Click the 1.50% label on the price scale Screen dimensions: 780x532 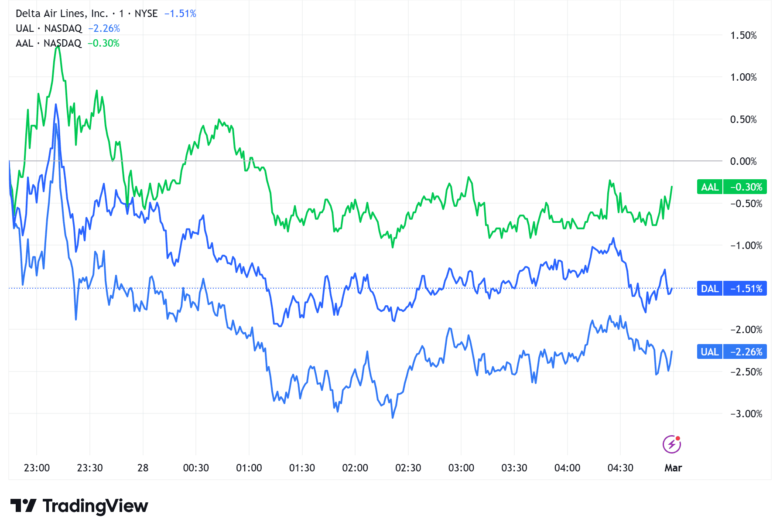point(743,35)
